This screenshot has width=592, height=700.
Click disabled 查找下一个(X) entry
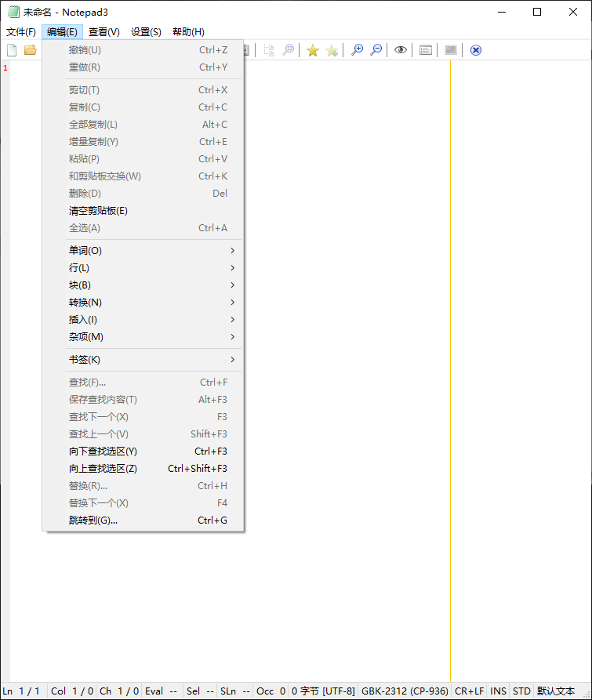pyautogui.click(x=143, y=417)
